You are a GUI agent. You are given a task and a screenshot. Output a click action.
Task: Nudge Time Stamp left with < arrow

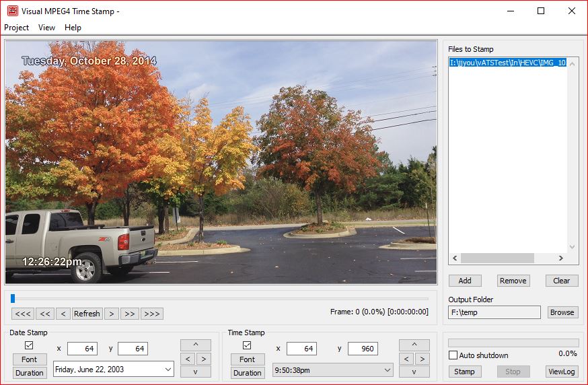[x=406, y=359]
